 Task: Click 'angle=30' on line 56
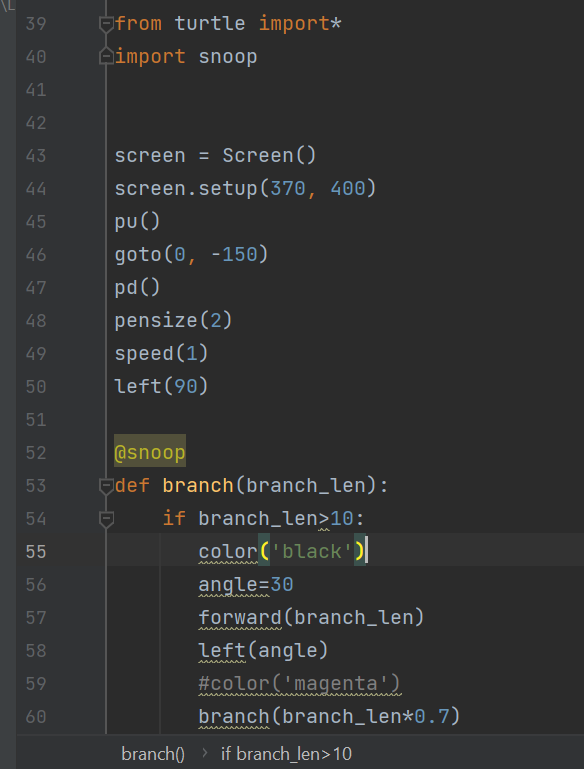point(246,585)
